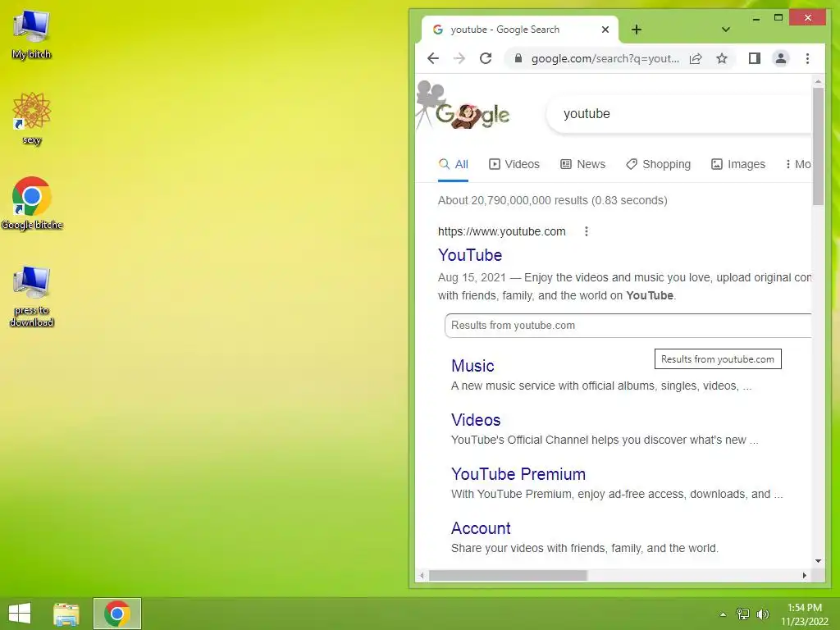This screenshot has height=630, width=840.
Task: Launch the 'Google bitche' Chrome desktop shortcut
Action: (x=32, y=203)
